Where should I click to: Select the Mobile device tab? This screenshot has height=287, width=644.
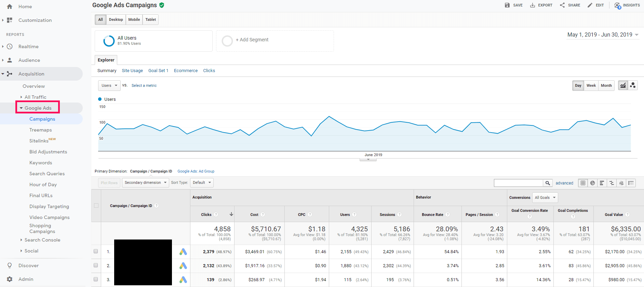coord(134,20)
